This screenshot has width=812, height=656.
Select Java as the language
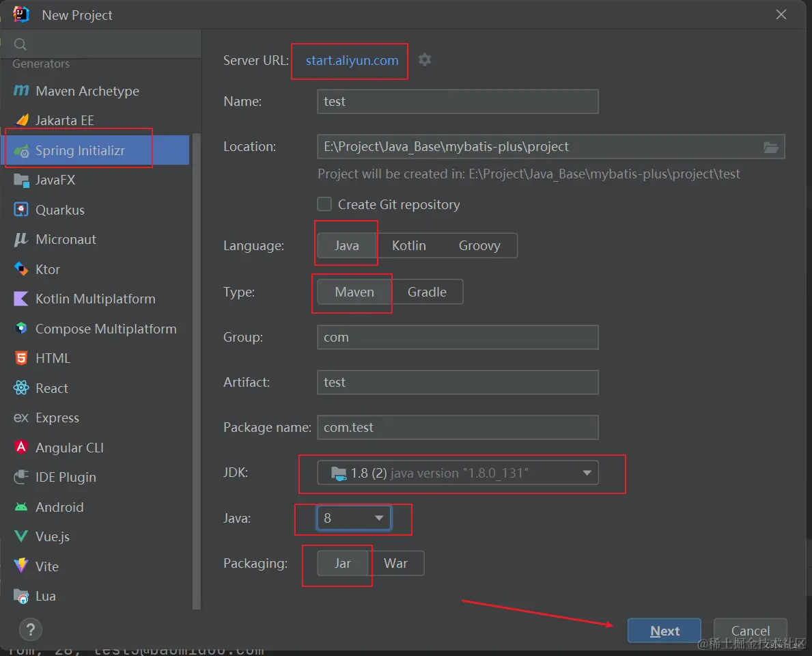point(346,245)
